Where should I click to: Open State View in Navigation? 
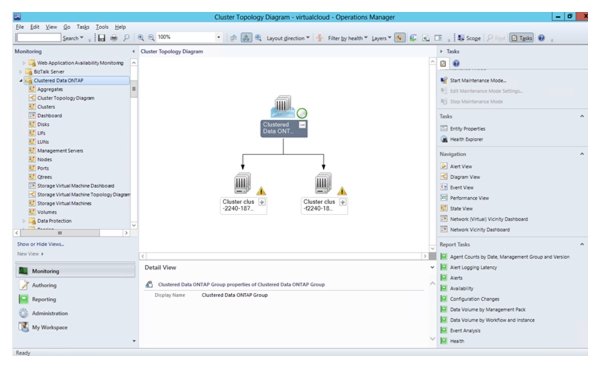[x=461, y=209]
